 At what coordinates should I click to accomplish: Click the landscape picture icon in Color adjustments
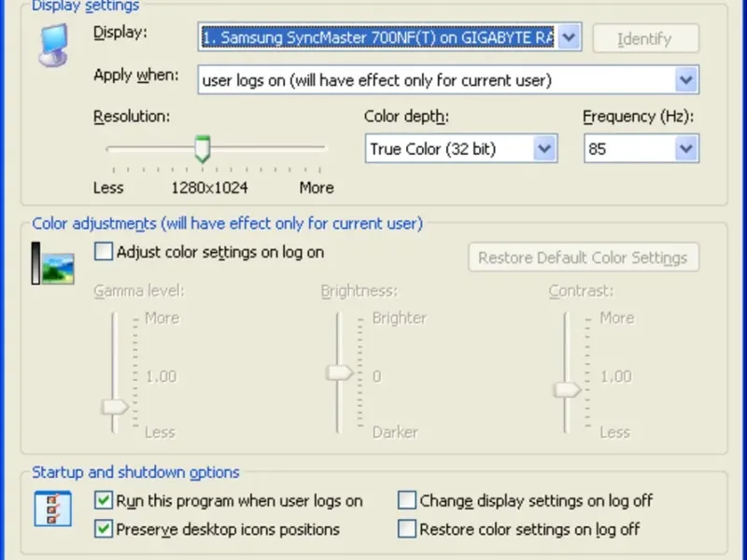[x=58, y=269]
